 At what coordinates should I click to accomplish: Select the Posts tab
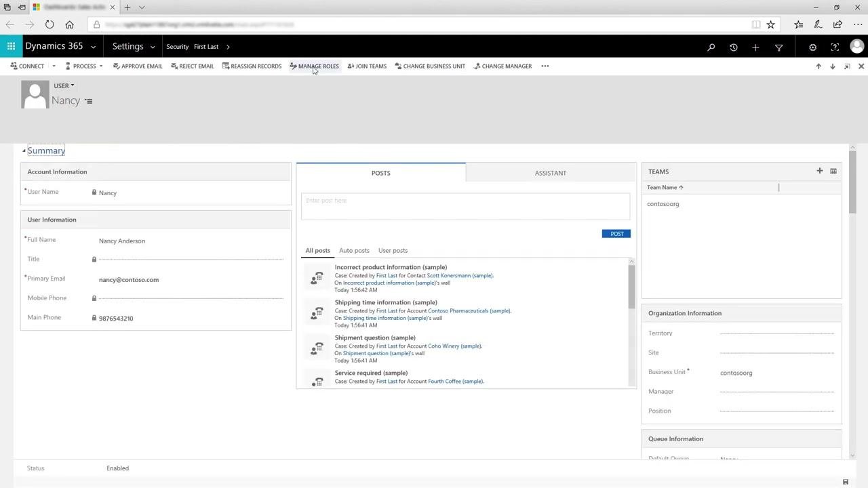point(381,173)
